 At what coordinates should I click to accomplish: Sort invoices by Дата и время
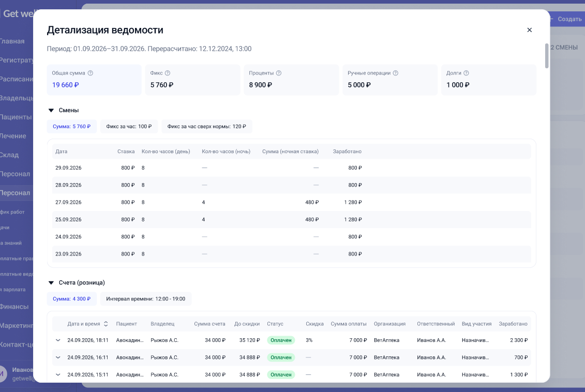(106, 324)
